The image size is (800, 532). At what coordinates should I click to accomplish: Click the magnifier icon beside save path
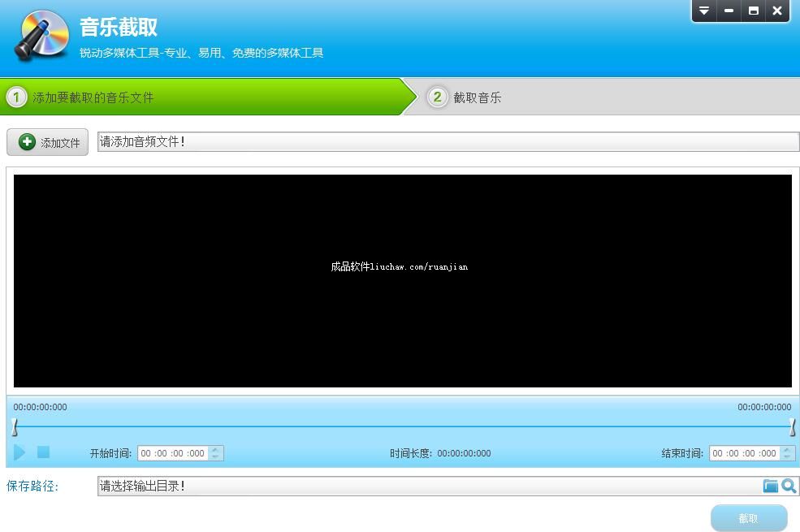(x=789, y=486)
